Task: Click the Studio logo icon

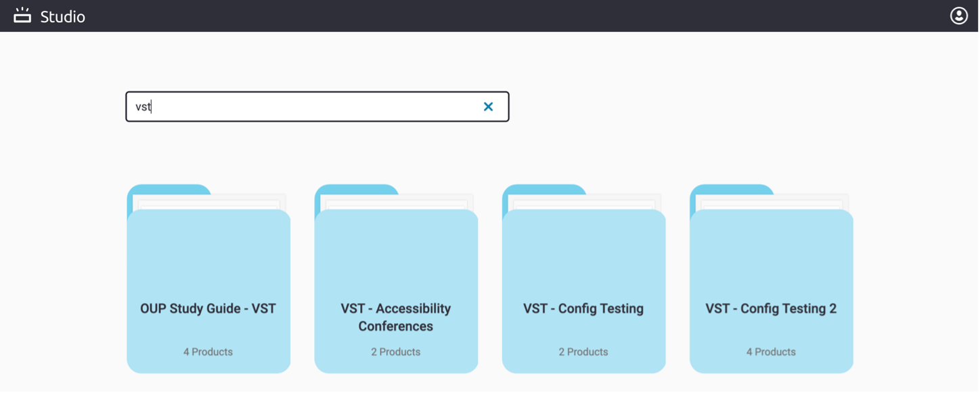Action: [22, 16]
